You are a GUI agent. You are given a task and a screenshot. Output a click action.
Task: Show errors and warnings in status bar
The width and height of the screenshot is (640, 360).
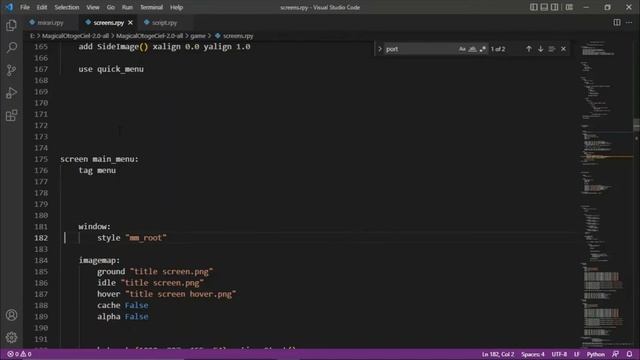pyautogui.click(x=19, y=354)
